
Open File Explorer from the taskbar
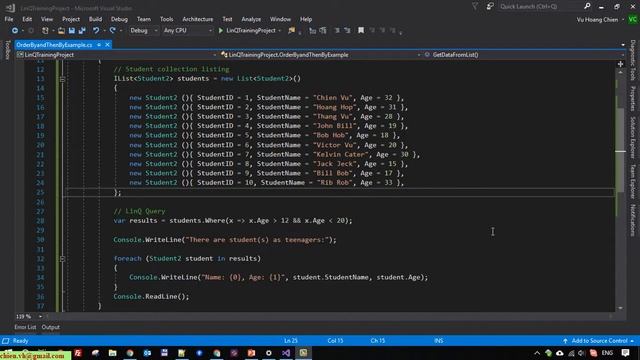point(112,353)
